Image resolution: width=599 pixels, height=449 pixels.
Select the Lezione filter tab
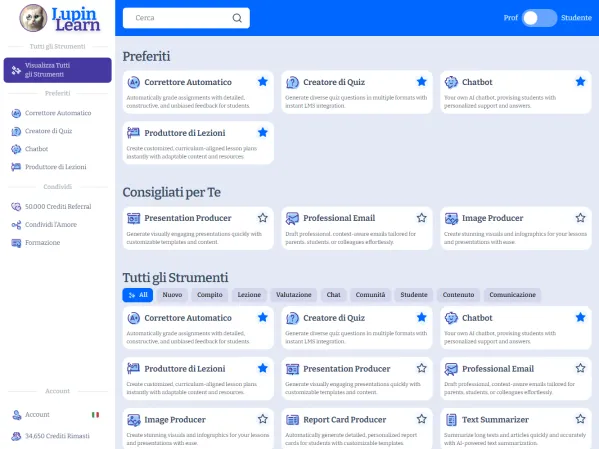click(x=249, y=295)
